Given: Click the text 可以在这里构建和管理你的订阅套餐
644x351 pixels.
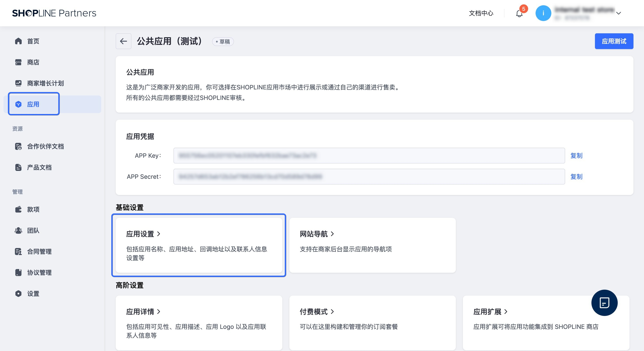Looking at the screenshot, I should coord(349,327).
